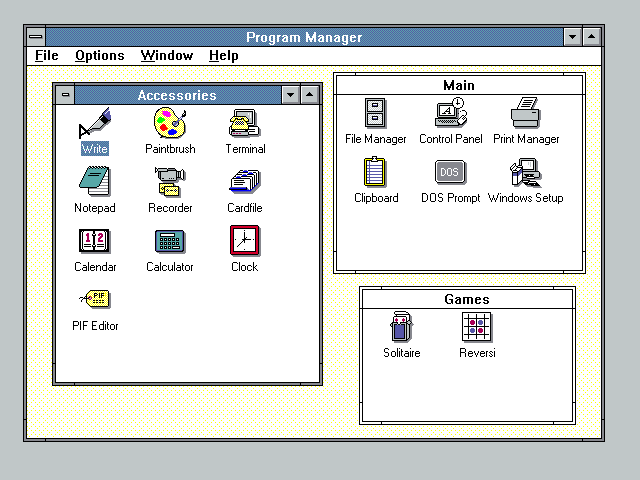Click the Accessories window title bar

pyautogui.click(x=178, y=95)
